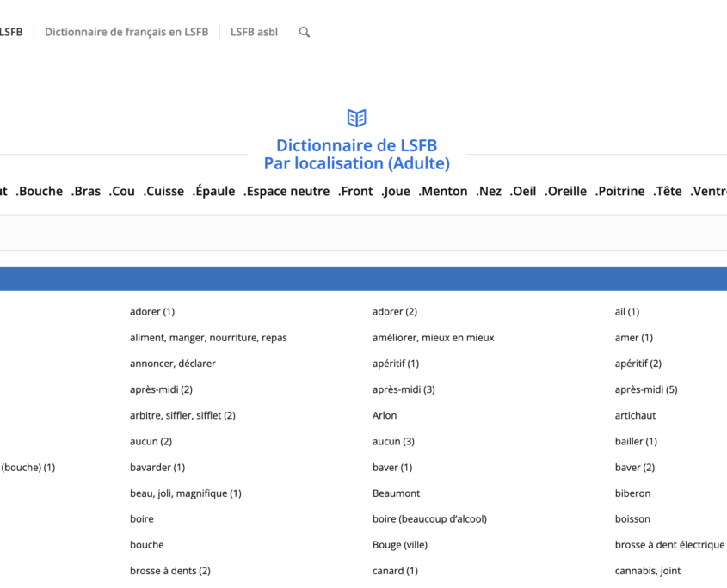Screen dimensions: 727x588
Task: Open the entry après-midi (5)
Action: click(x=646, y=389)
